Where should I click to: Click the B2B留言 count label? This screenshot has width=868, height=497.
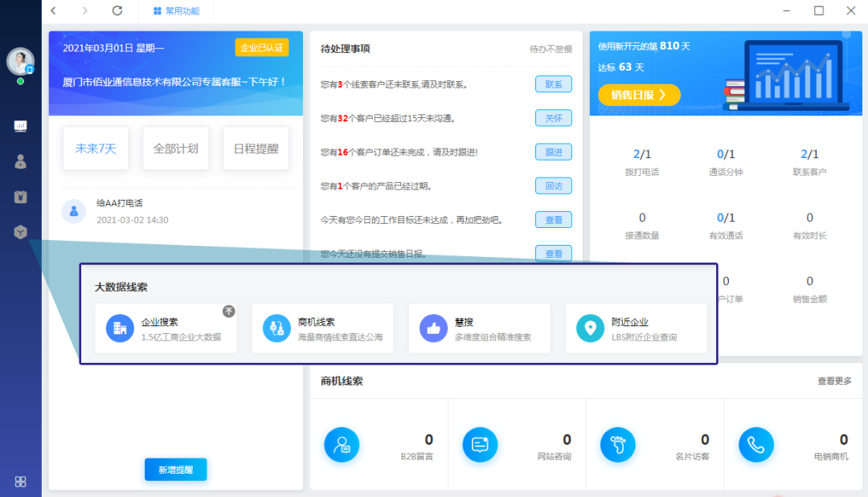(417, 457)
